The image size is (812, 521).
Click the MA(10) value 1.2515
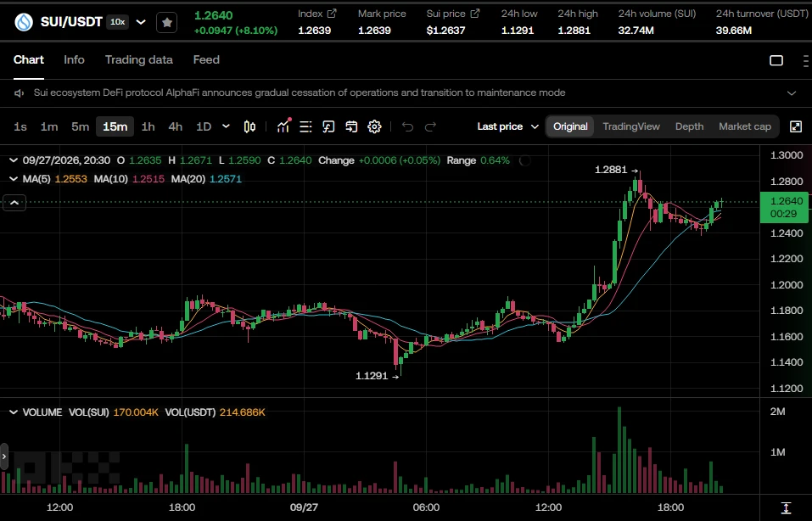tap(148, 179)
